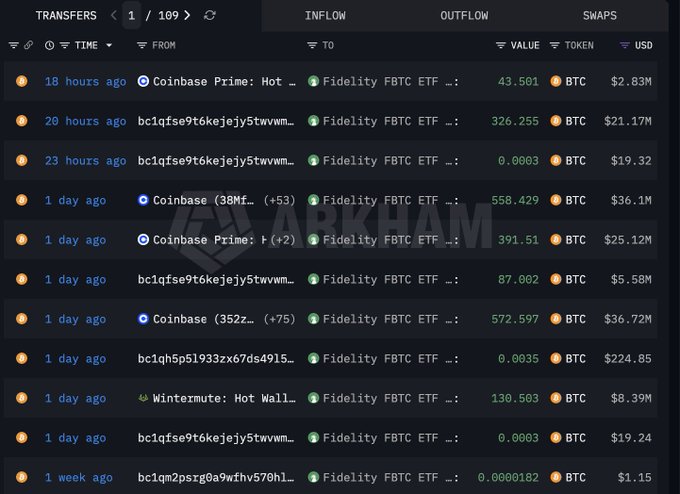The width and height of the screenshot is (680, 494).
Task: Click the total pages number 109
Action: pos(168,16)
